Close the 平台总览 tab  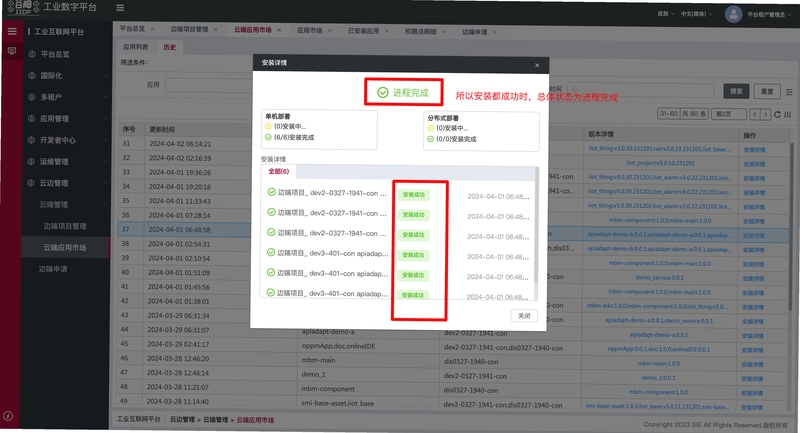[x=152, y=29]
